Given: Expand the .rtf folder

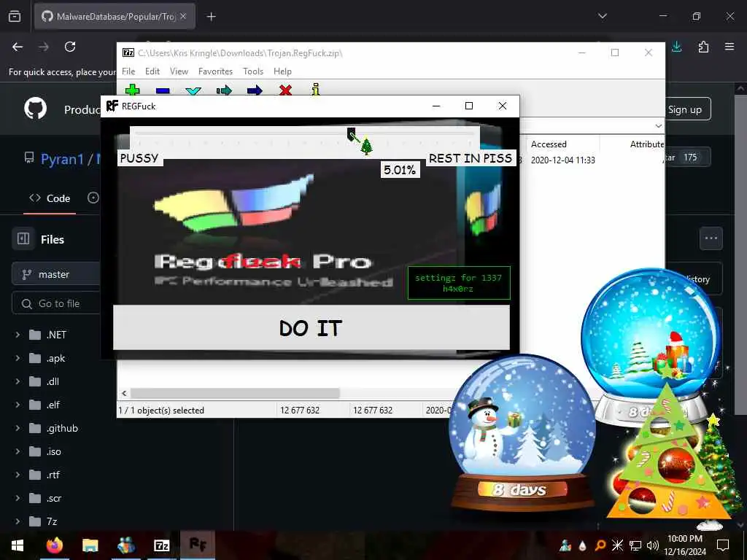Looking at the screenshot, I should pos(18,475).
